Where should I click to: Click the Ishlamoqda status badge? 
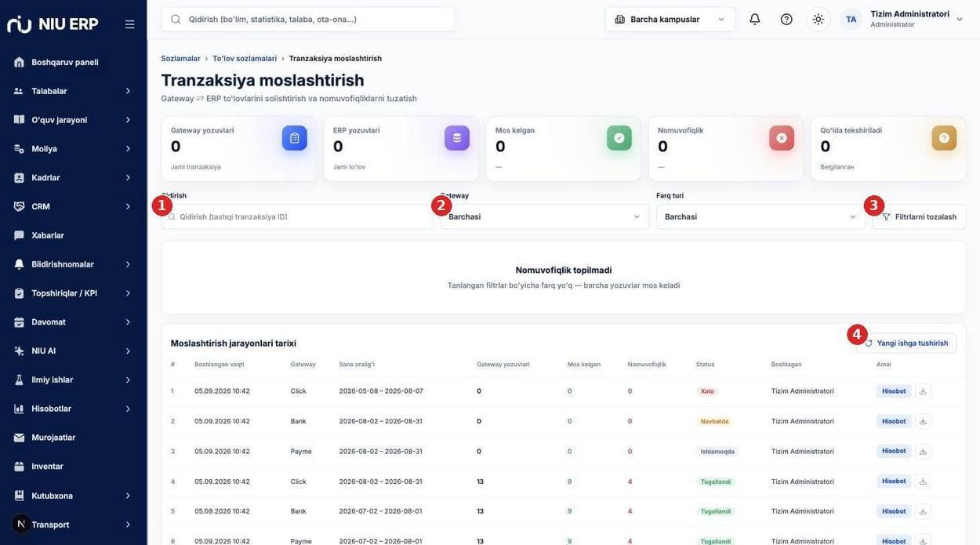coord(717,452)
